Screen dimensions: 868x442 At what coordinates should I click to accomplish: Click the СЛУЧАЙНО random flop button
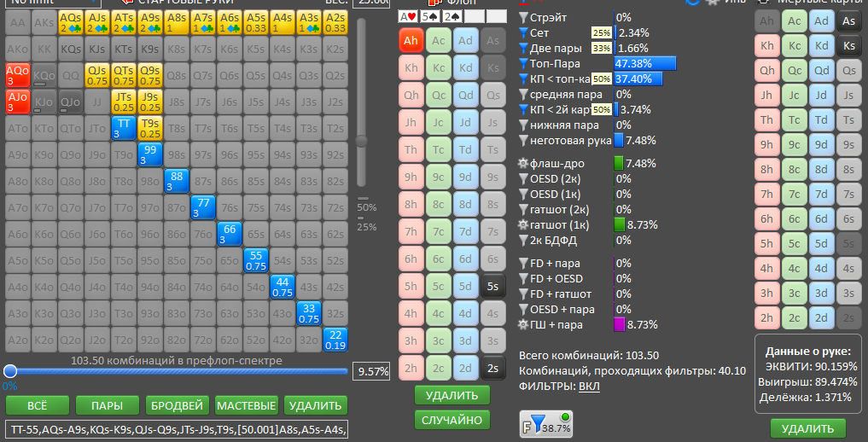click(x=452, y=420)
